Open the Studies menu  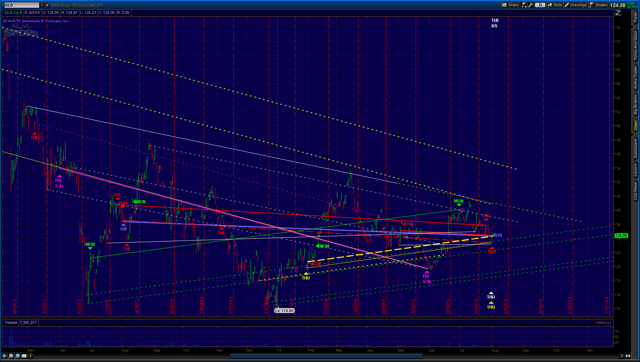click(599, 5)
